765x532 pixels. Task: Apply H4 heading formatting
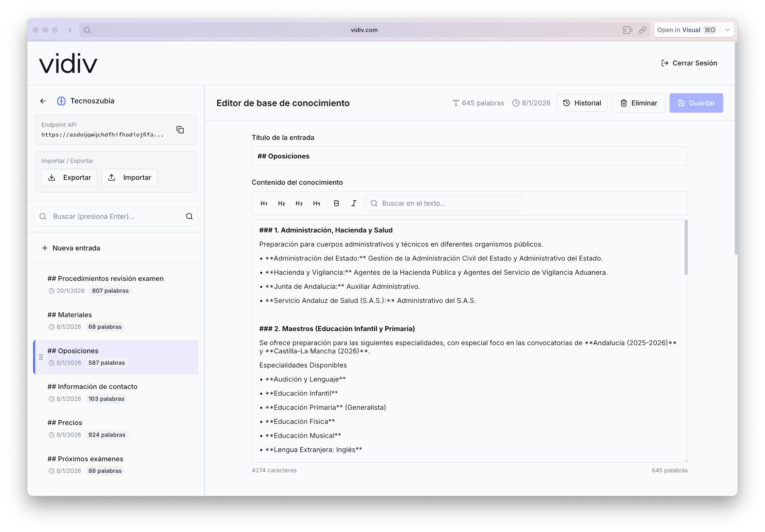click(317, 203)
